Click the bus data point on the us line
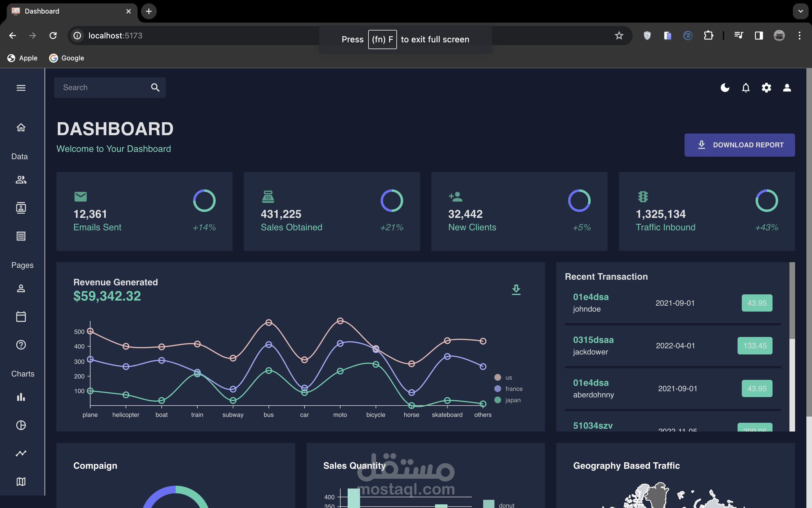This screenshot has height=508, width=812. coord(268,323)
